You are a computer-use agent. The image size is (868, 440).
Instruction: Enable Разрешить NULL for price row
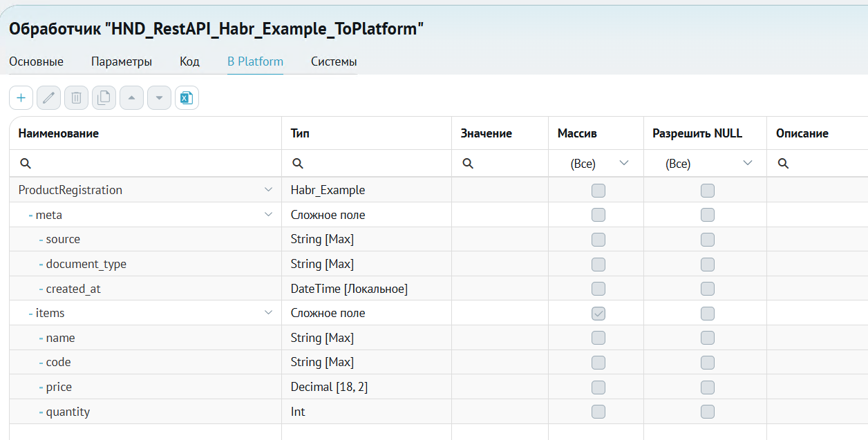[707, 388]
